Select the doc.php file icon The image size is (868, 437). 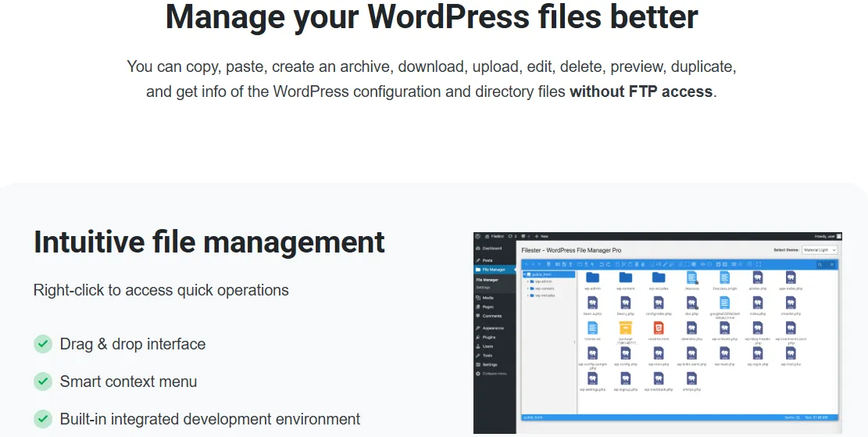click(x=692, y=303)
